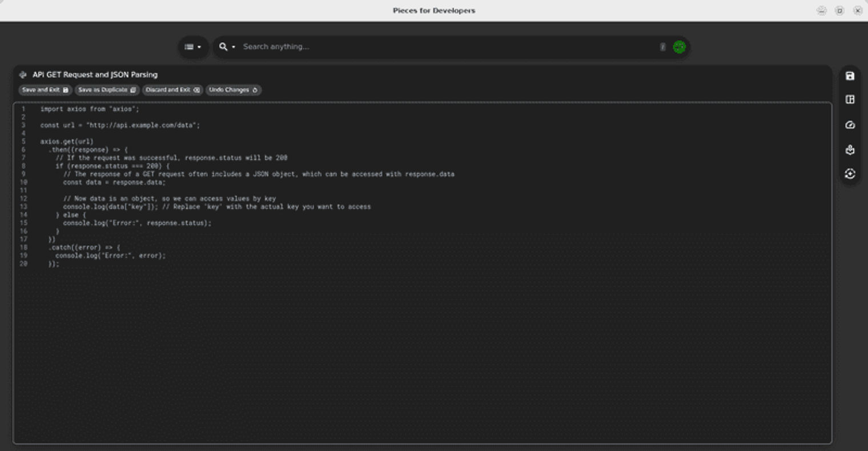Click the console.log(data["key"]) line

[217, 207]
